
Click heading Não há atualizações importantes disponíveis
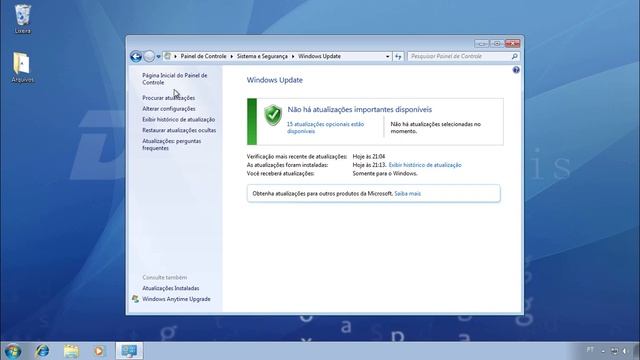click(x=360, y=109)
